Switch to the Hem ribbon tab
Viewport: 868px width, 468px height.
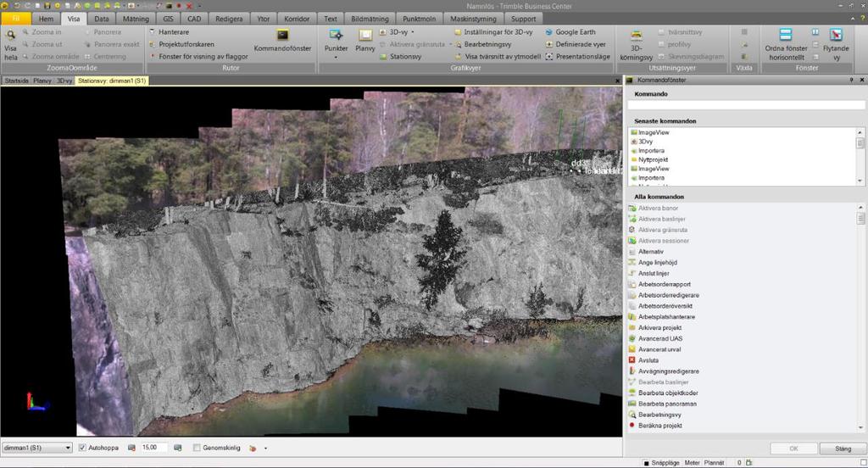tap(46, 19)
